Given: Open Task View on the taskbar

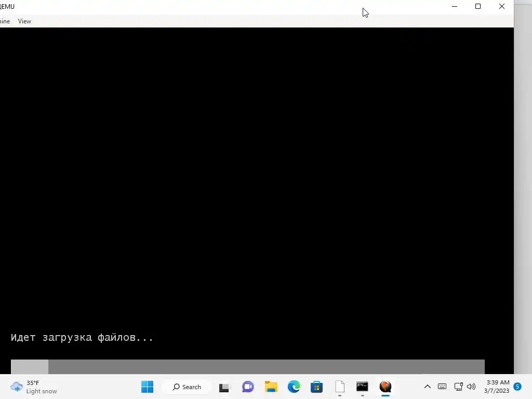Looking at the screenshot, I should click(224, 387).
